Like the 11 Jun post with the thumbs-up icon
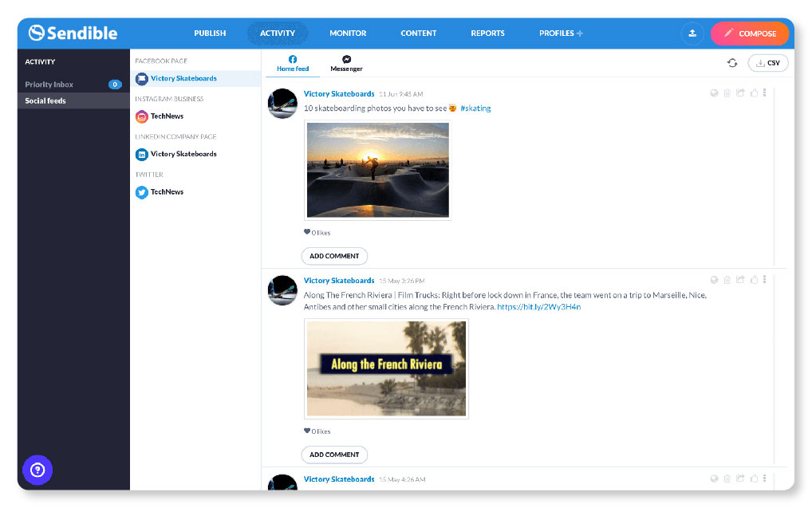812x508 pixels. tap(754, 93)
